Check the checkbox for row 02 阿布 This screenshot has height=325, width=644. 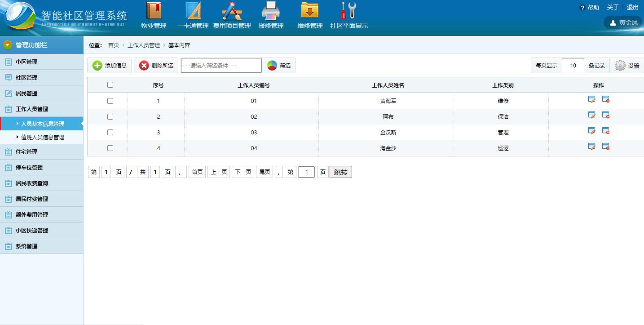[x=110, y=117]
